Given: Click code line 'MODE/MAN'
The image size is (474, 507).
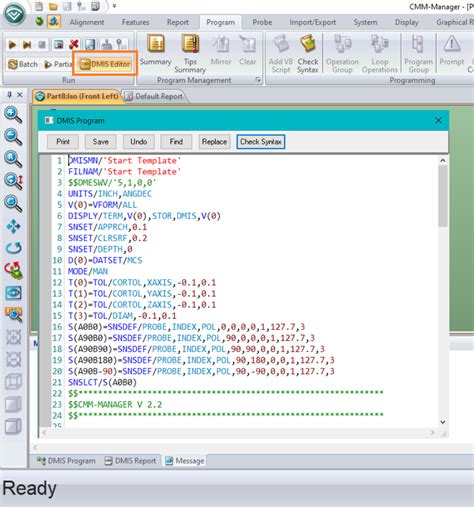Looking at the screenshot, I should (88, 271).
